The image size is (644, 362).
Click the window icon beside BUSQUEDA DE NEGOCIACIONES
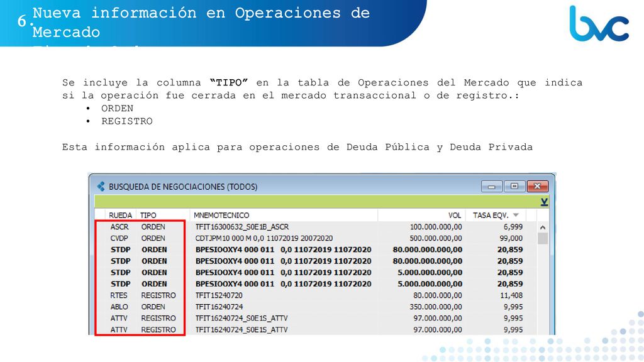[x=101, y=186]
